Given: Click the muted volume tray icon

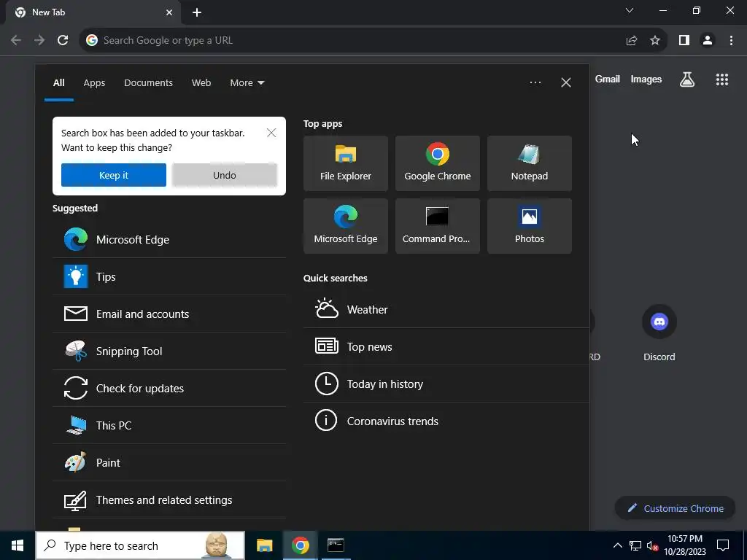Looking at the screenshot, I should point(652,545).
